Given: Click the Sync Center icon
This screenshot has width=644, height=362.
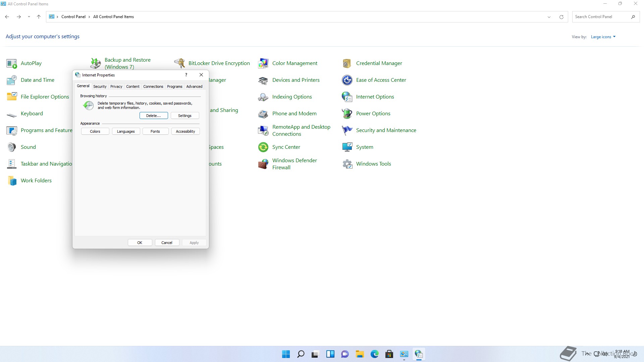Looking at the screenshot, I should [263, 147].
